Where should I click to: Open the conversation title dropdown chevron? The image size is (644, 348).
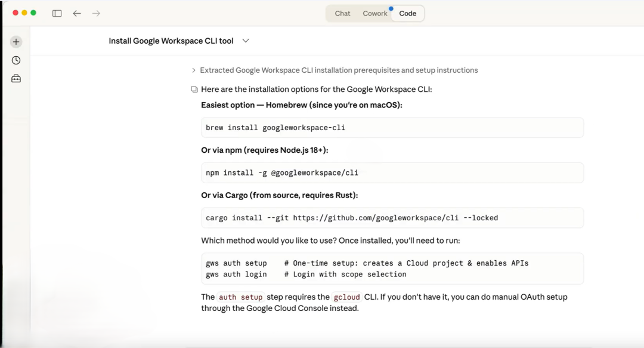coord(246,41)
